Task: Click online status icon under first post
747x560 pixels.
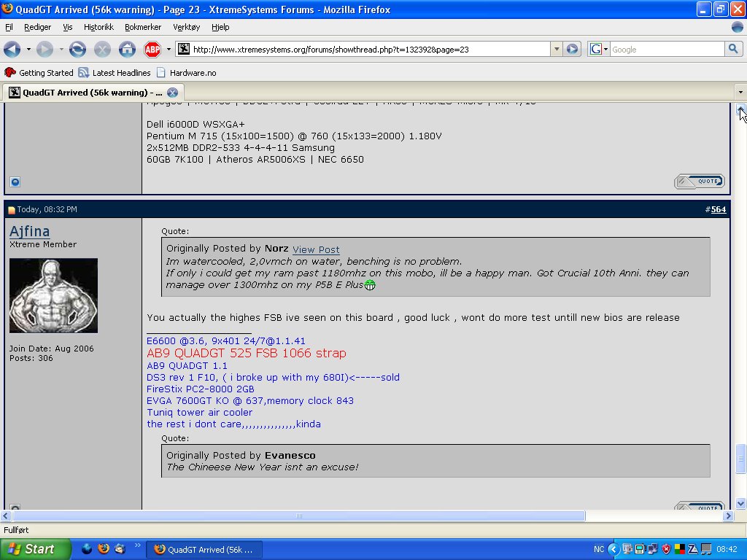Action: (x=15, y=182)
